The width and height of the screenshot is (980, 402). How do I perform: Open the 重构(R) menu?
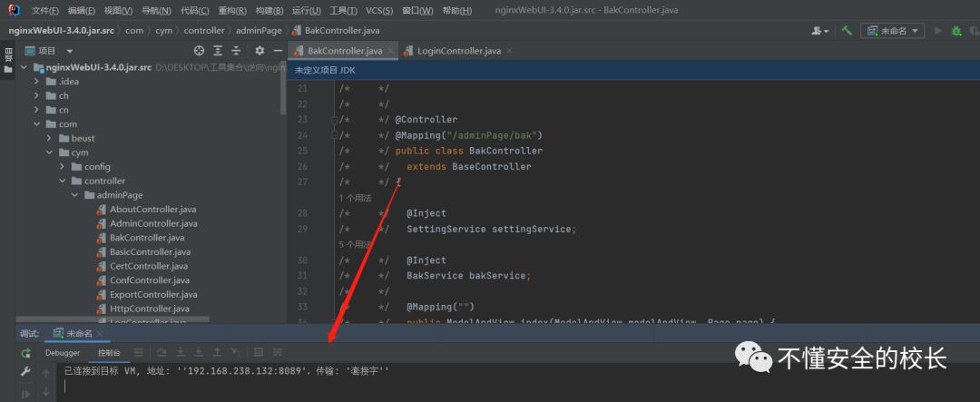pos(233,11)
